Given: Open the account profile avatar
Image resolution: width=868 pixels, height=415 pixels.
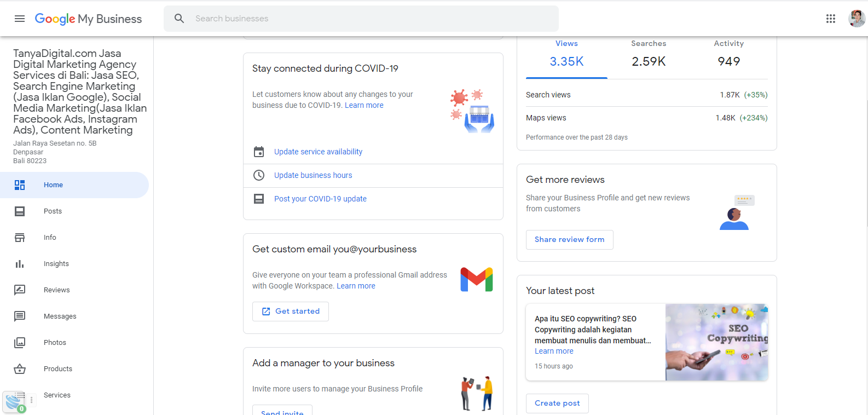Looking at the screenshot, I should [x=857, y=19].
